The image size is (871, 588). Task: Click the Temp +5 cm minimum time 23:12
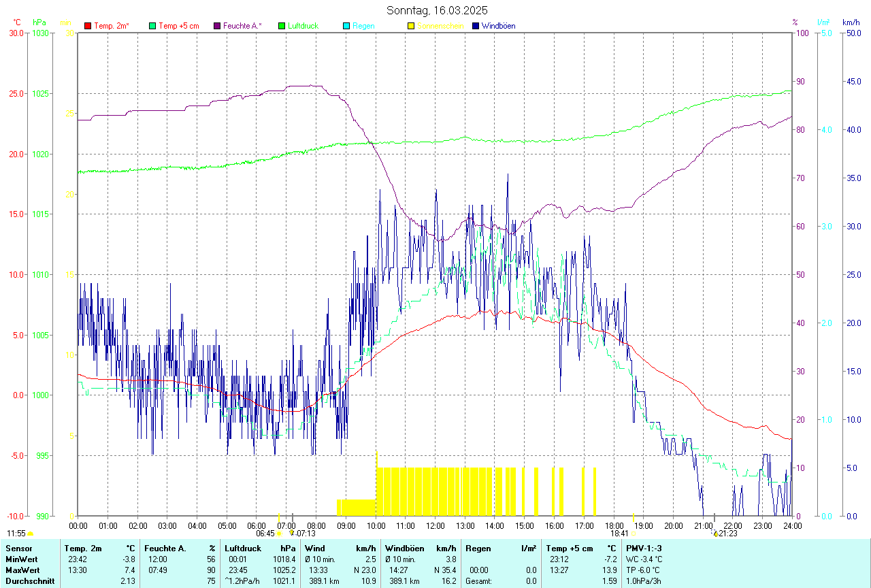pos(559,559)
